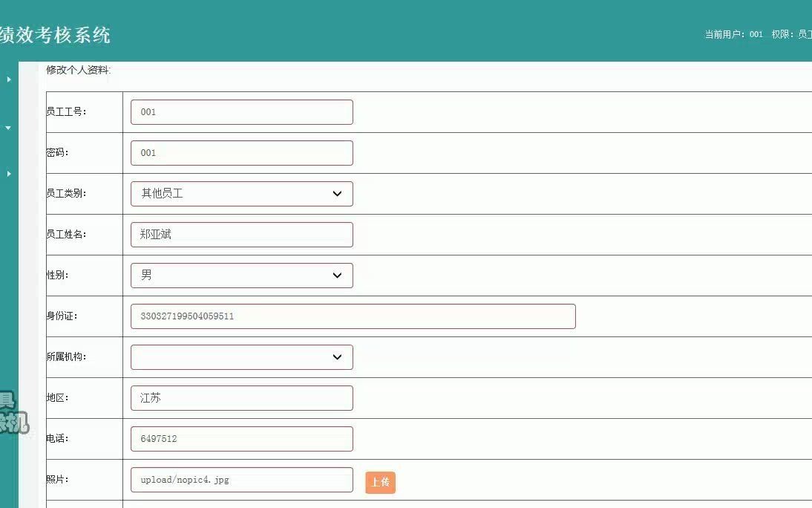Click the 密码 password input field
812x508 pixels.
point(241,152)
